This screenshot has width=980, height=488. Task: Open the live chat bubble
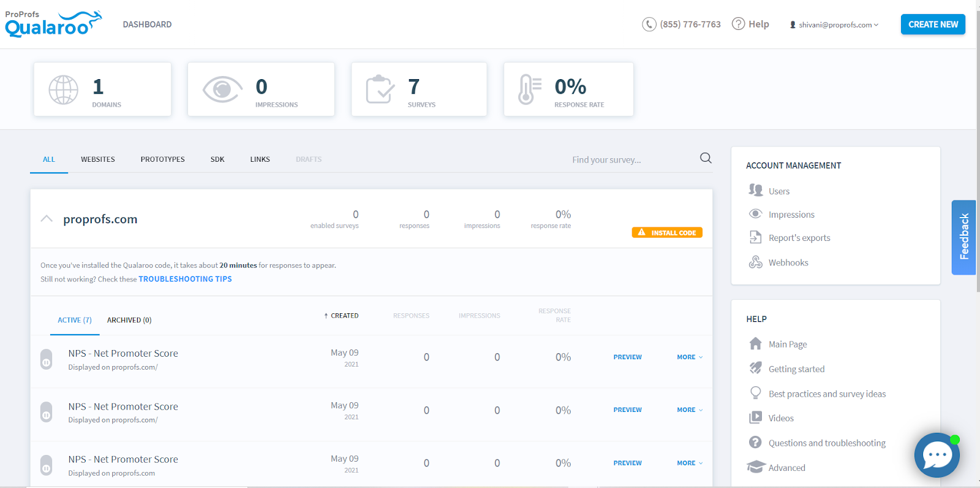click(937, 456)
